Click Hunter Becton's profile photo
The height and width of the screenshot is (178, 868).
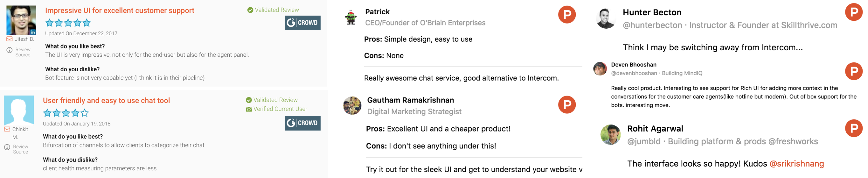tap(606, 18)
